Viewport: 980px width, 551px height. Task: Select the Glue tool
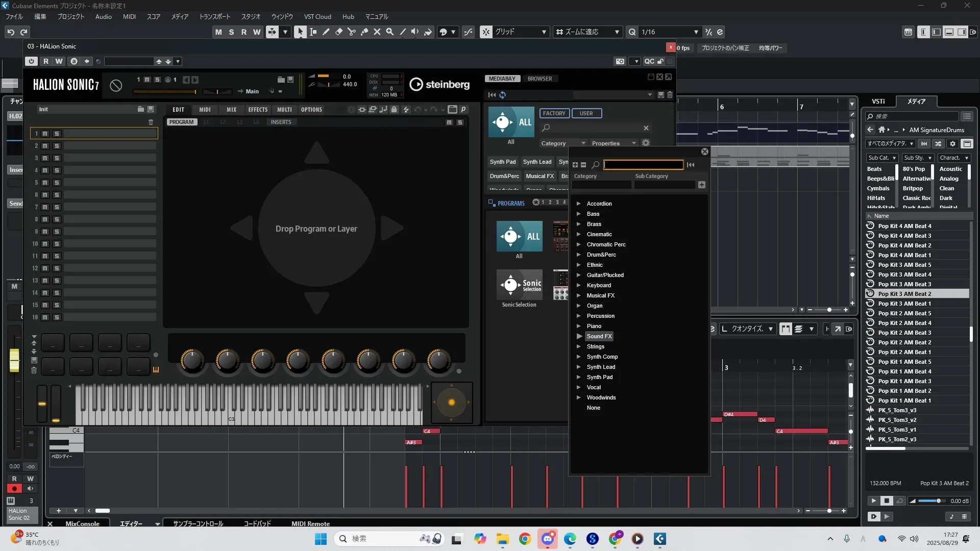click(364, 32)
